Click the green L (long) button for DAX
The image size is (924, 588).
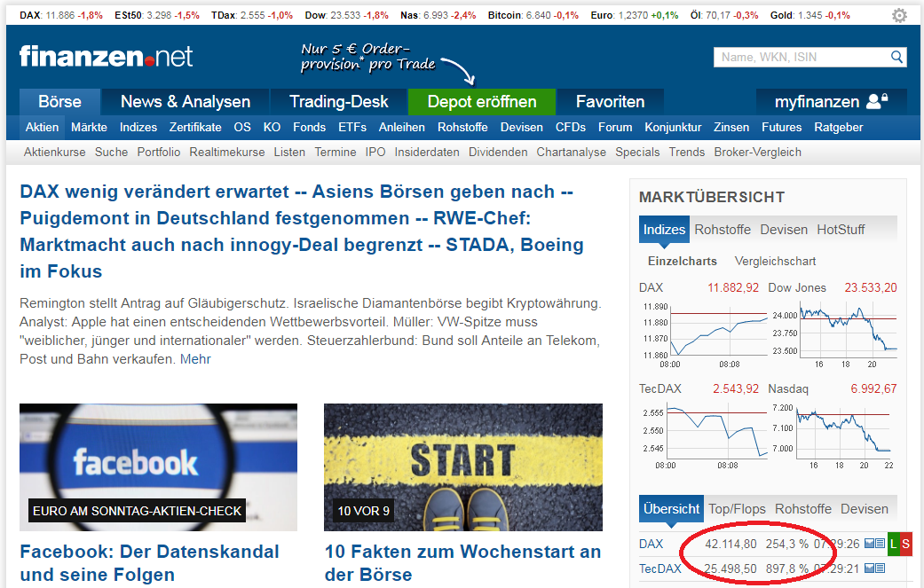(x=893, y=544)
